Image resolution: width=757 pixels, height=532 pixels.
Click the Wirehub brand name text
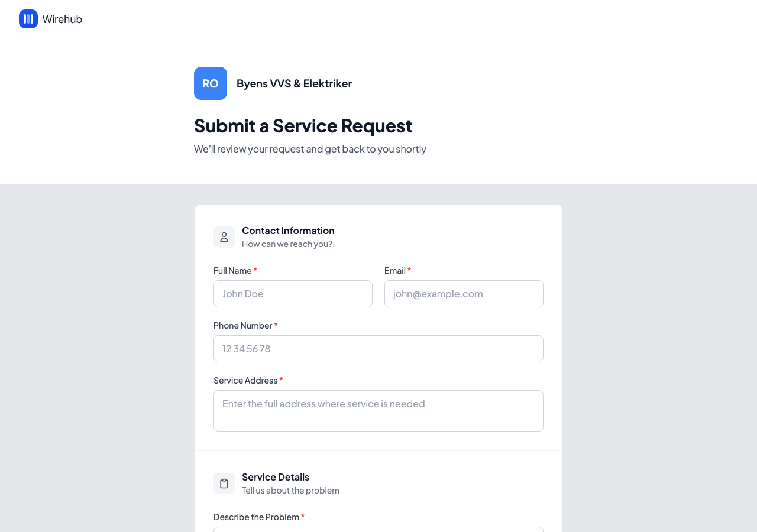[62, 20]
